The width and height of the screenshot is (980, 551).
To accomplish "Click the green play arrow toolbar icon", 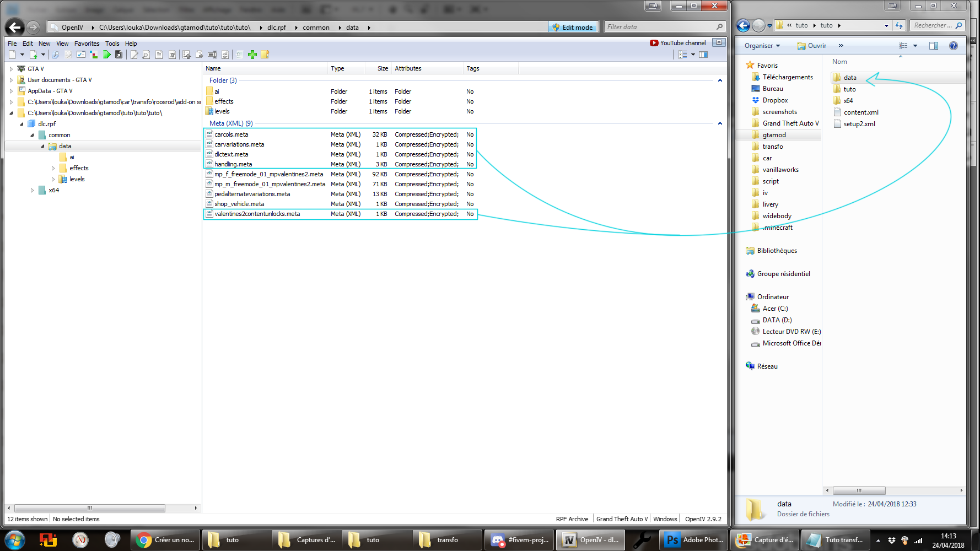I will pos(107,55).
